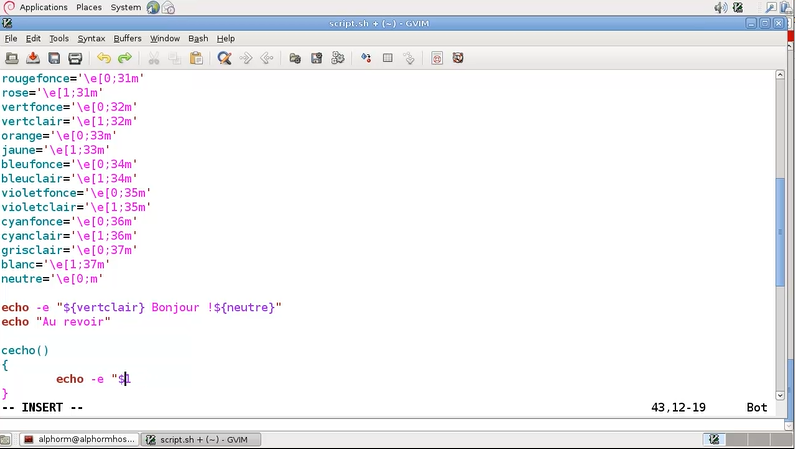Click the green Redo arrow icon
Viewport: 795px width, 449px height.
click(x=125, y=59)
